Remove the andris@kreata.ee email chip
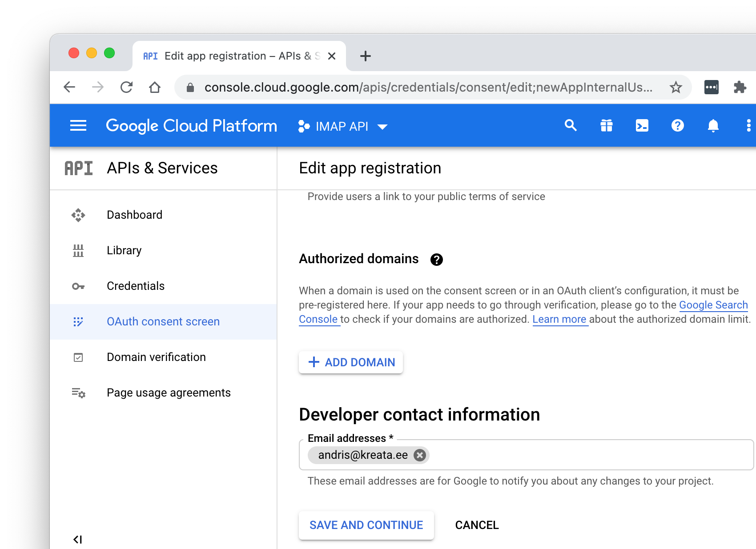The height and width of the screenshot is (549, 756). [x=419, y=455]
